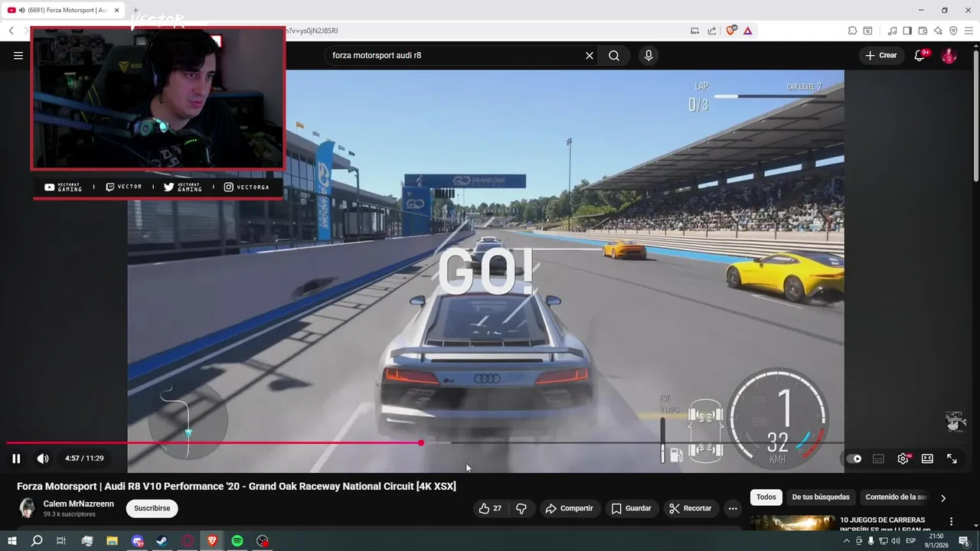Click the install/cast screen address bar icon
The width and height of the screenshot is (980, 551).
pos(694,31)
